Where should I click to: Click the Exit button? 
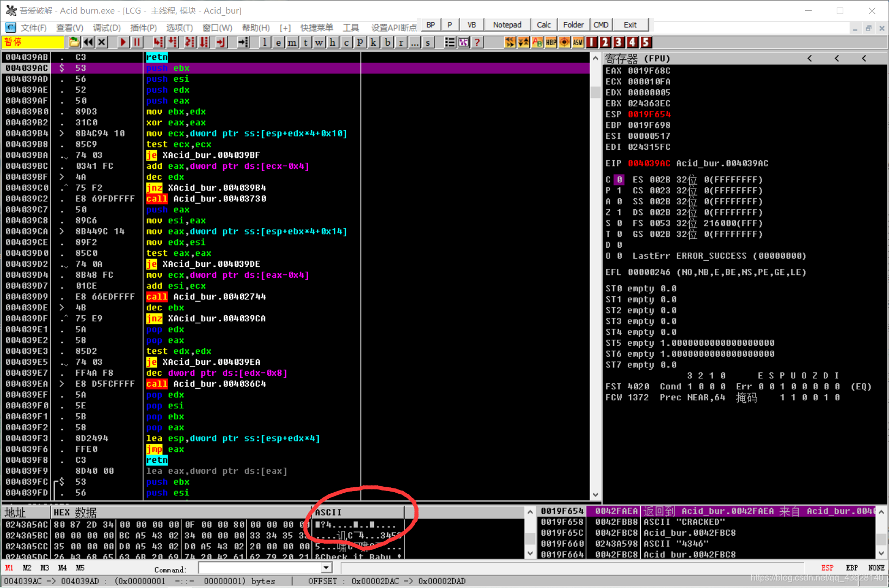click(x=630, y=24)
